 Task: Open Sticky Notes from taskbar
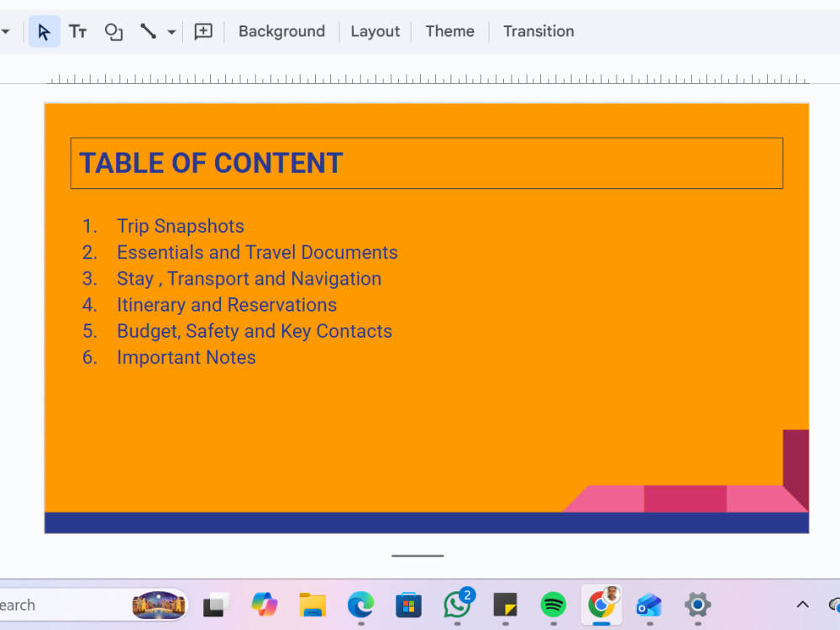(x=505, y=605)
